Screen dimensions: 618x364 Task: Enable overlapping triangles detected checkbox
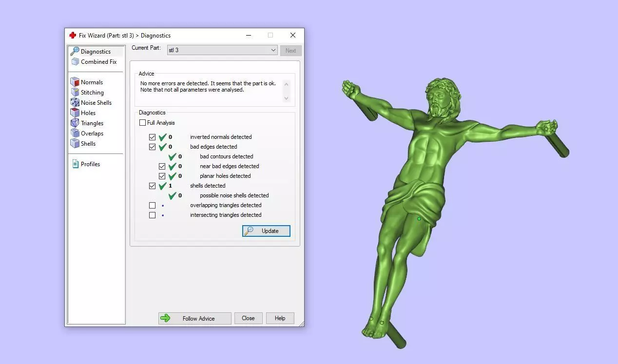coord(152,205)
